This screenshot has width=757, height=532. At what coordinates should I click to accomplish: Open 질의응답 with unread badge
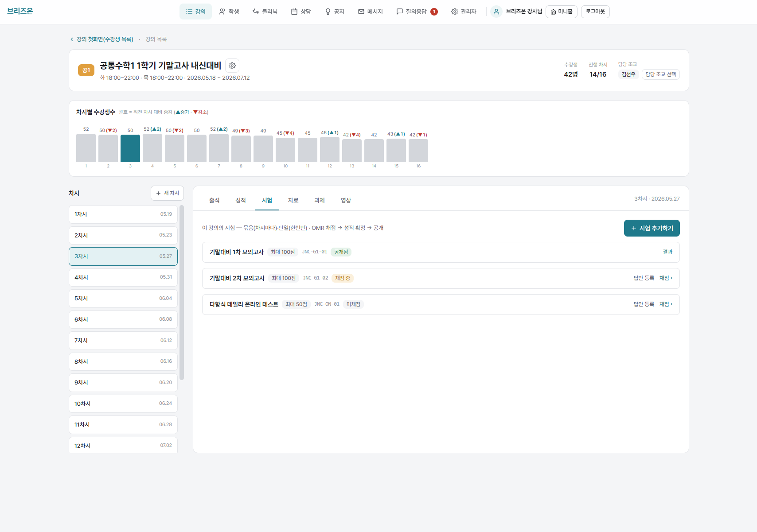coord(417,12)
